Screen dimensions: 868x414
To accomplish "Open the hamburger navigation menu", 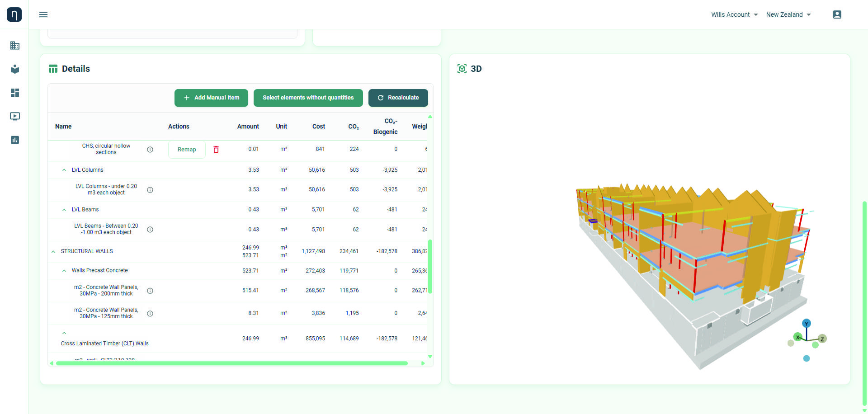I will (43, 14).
